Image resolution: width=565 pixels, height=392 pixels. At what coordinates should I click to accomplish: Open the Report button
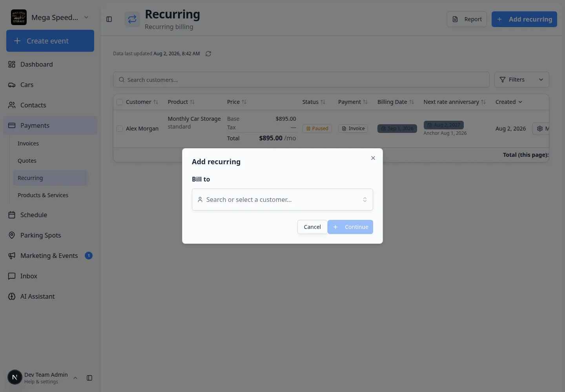click(467, 19)
